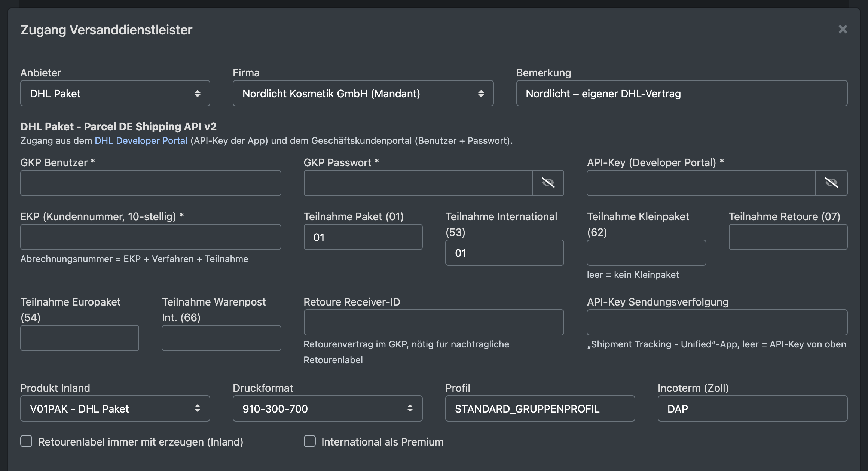This screenshot has width=868, height=471.
Task: Focus the GKP Benutzer input field
Action: [151, 183]
